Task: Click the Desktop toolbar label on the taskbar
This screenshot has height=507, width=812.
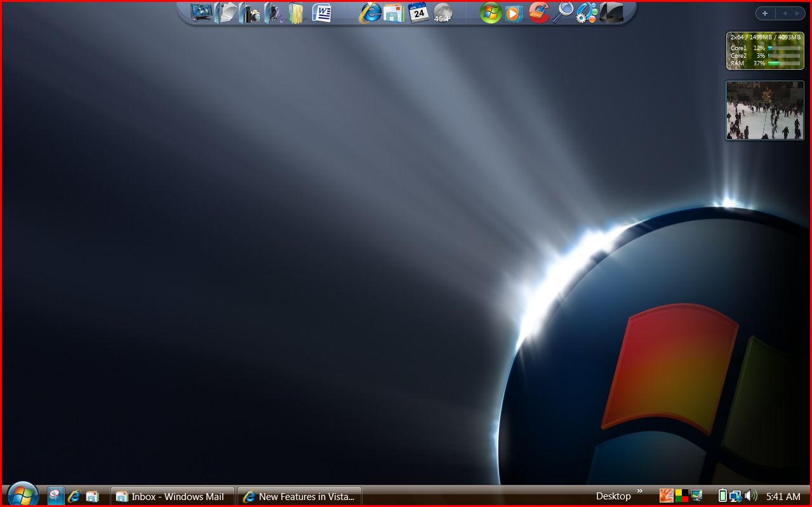Action: coord(613,496)
